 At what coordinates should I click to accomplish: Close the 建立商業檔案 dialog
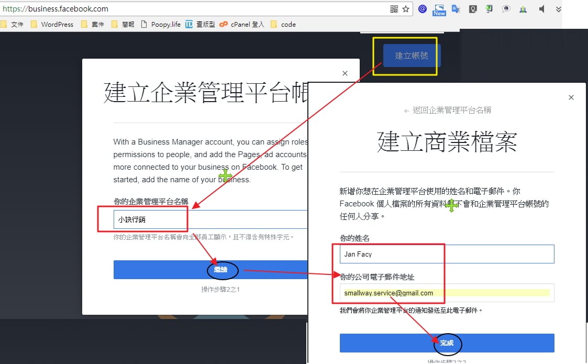pos(571,97)
